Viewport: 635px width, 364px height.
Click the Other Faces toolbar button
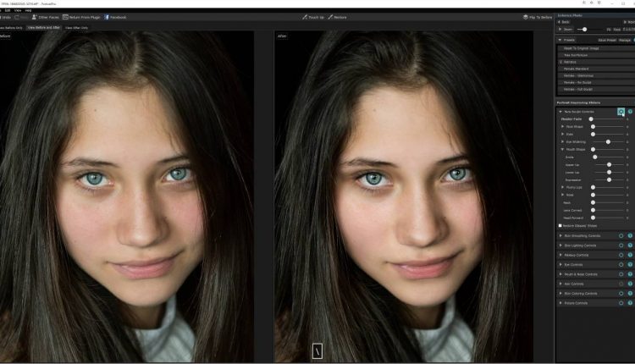[46, 18]
